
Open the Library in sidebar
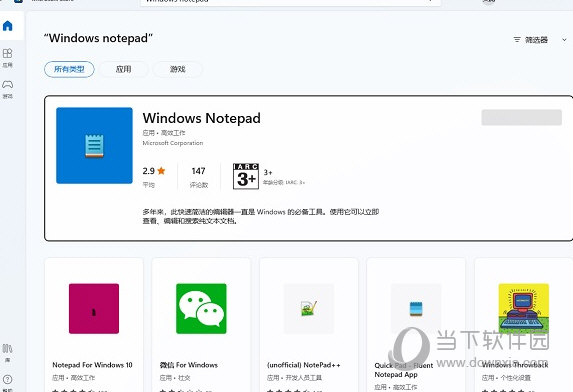pyautogui.click(x=8, y=353)
